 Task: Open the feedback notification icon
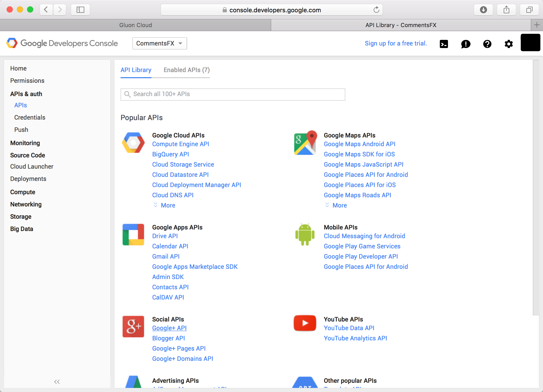466,44
